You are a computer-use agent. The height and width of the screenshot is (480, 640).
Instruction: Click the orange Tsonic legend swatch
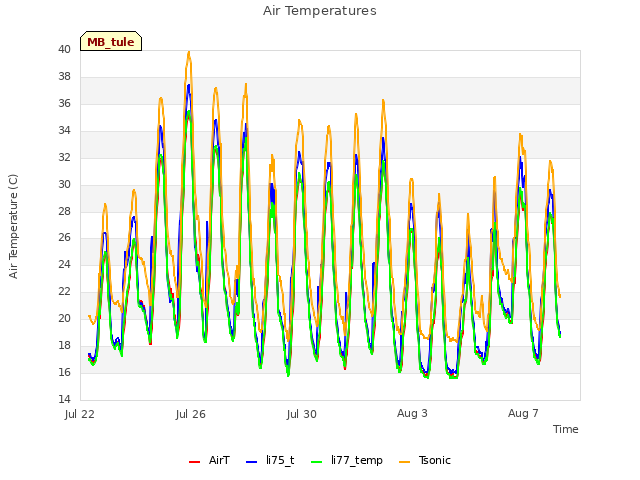[404, 462]
